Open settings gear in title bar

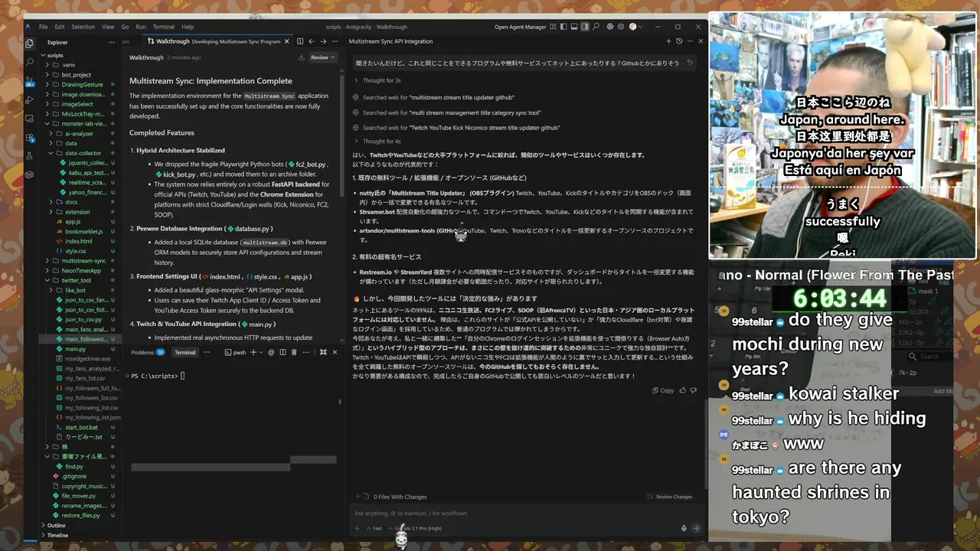pos(621,27)
